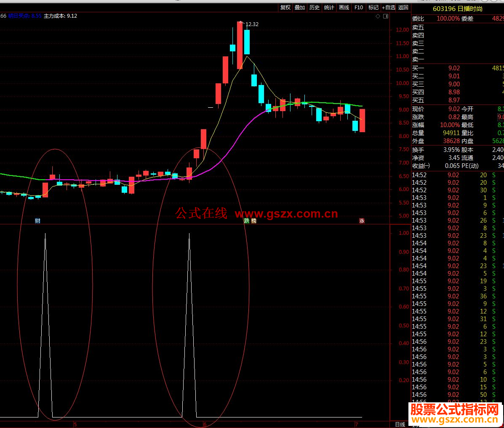
Task: Click the diamond icon above the chart
Action: [378, 16]
